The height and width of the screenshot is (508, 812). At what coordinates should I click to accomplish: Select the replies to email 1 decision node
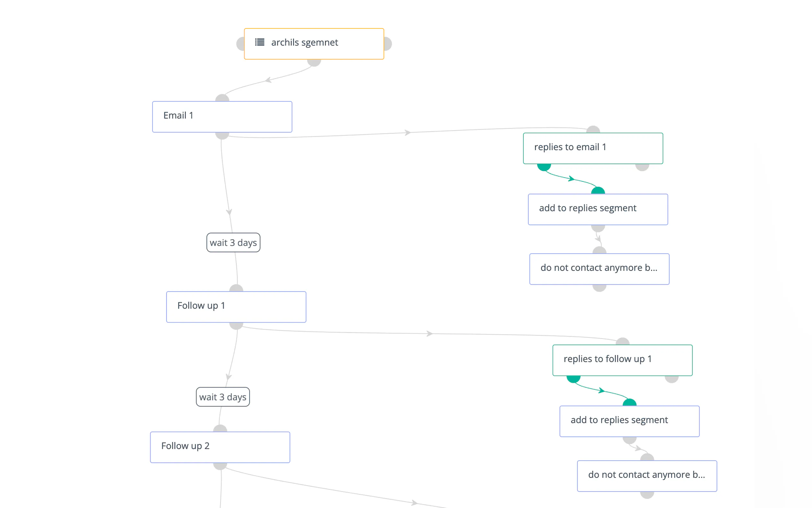tap(593, 148)
